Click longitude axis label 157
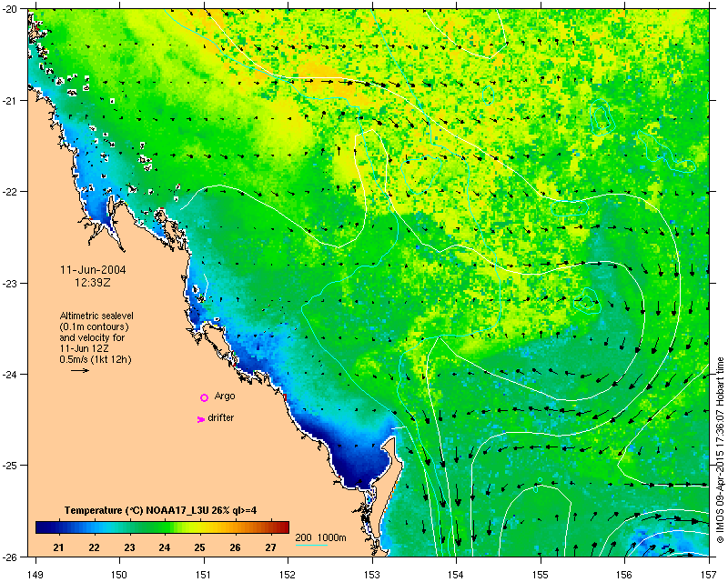The image size is (728, 582). [709, 575]
